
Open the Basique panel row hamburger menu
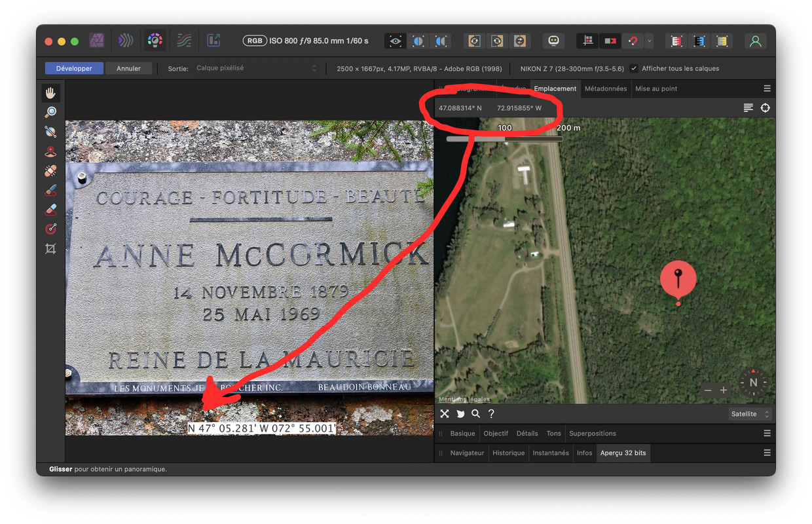(767, 434)
